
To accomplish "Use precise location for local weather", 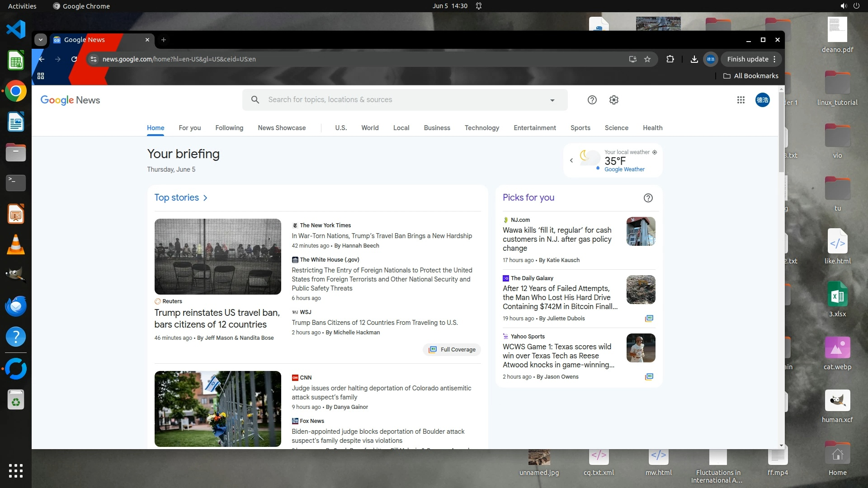I will 655,152.
